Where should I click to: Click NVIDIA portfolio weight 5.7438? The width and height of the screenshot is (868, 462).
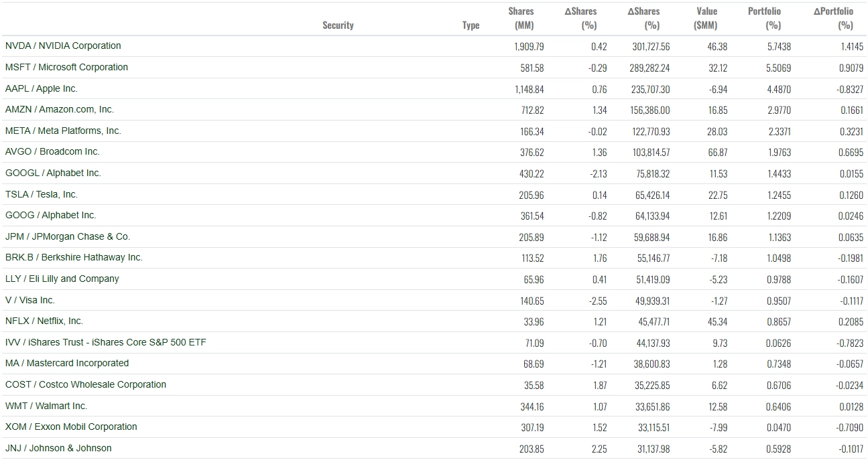coord(780,47)
